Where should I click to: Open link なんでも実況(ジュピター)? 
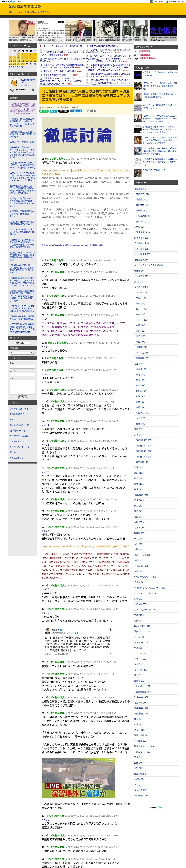point(22,408)
